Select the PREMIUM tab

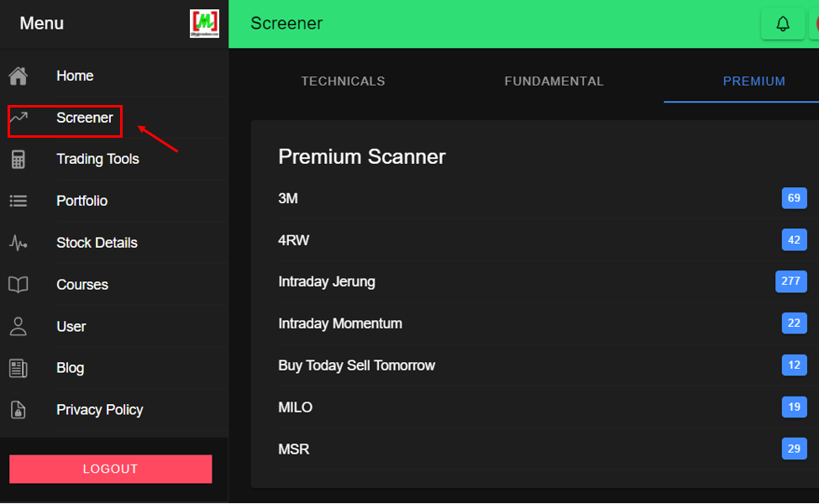[x=753, y=81]
